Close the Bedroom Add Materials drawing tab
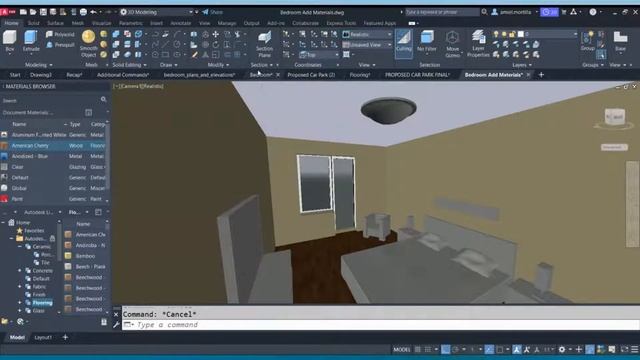Viewport: 640px width, 360px height. pyautogui.click(x=529, y=75)
